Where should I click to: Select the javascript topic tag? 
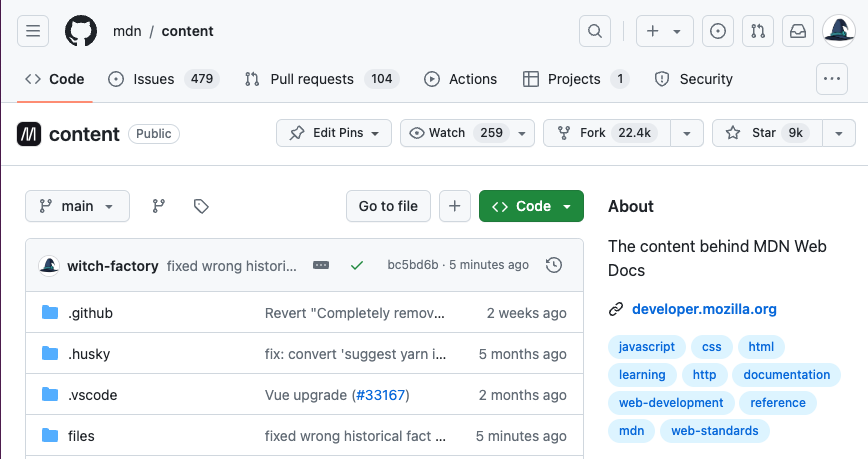[647, 347]
